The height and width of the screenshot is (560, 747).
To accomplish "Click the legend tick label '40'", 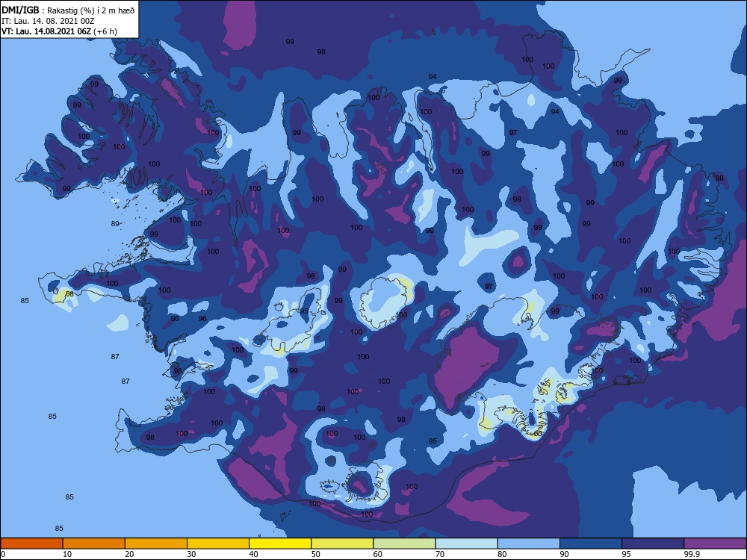I will (x=253, y=554).
